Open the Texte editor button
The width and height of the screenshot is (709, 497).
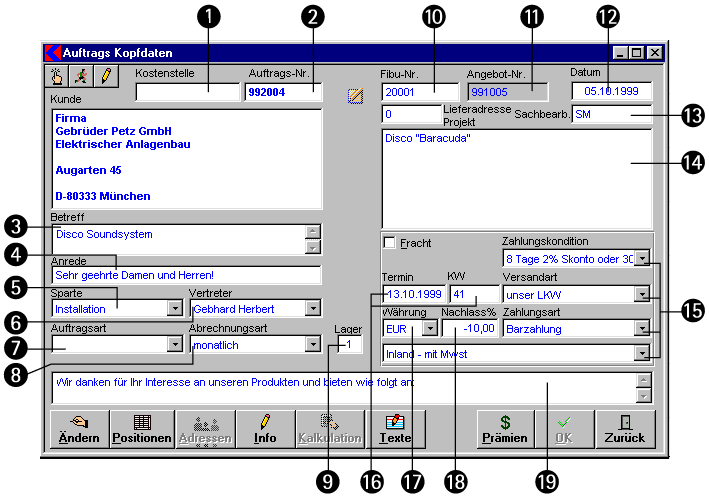395,428
